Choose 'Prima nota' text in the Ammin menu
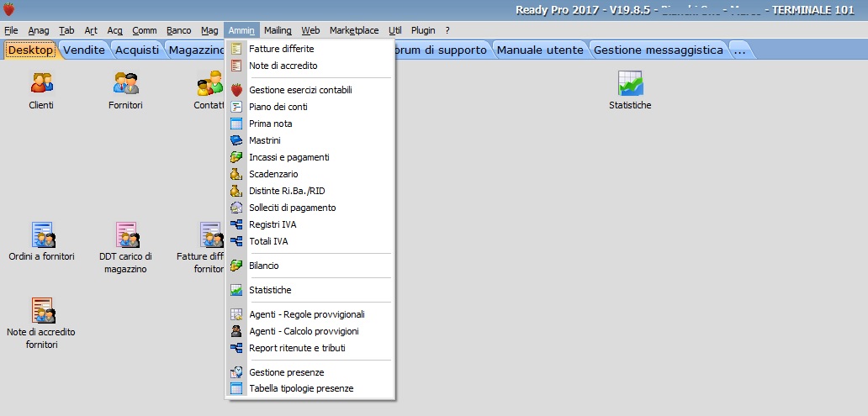The image size is (868, 416). (x=271, y=124)
